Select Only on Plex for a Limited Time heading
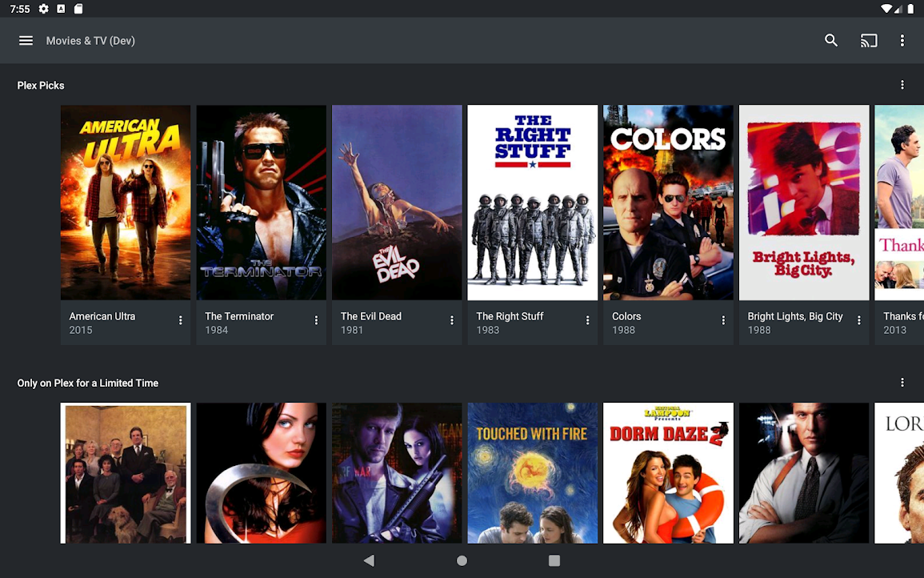924x578 pixels. (x=88, y=383)
